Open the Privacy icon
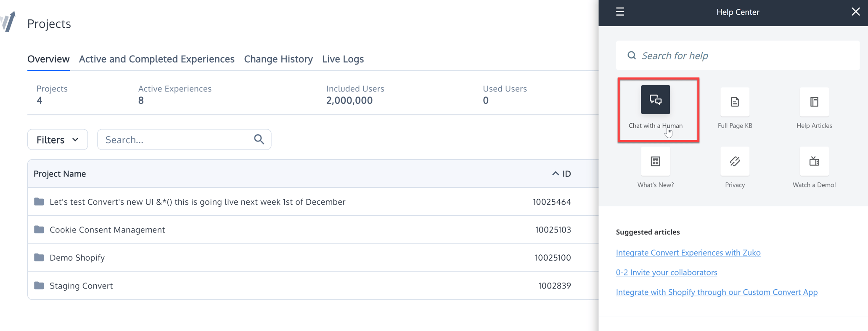 735,161
